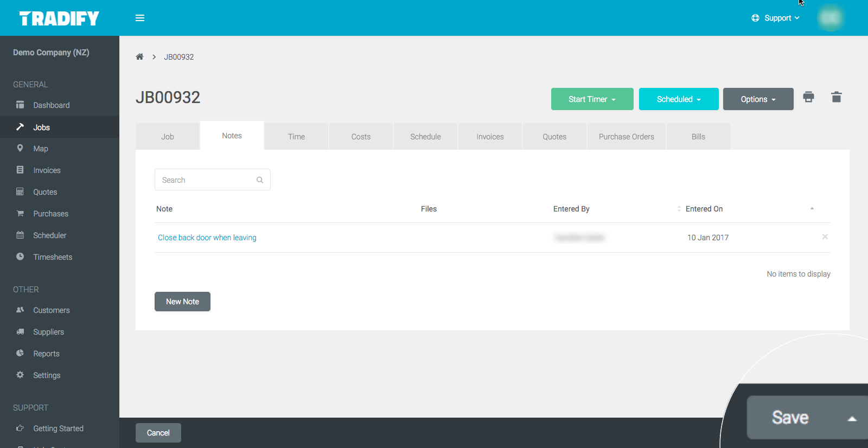Open 'Close back door when leaving' note

pyautogui.click(x=207, y=238)
